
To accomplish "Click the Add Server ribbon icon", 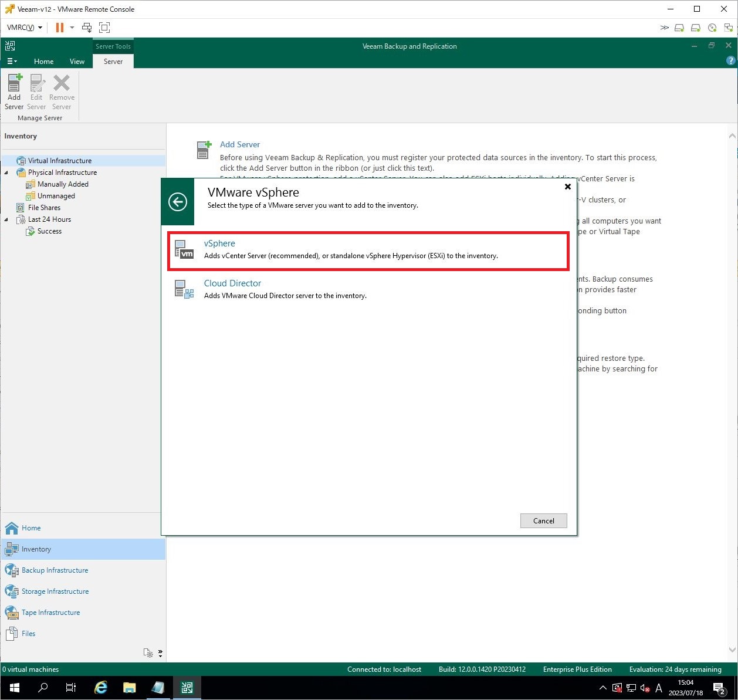I will point(14,92).
